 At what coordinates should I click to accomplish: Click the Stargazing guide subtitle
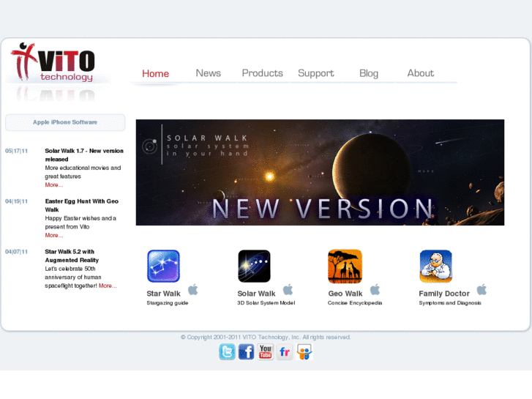tap(168, 303)
